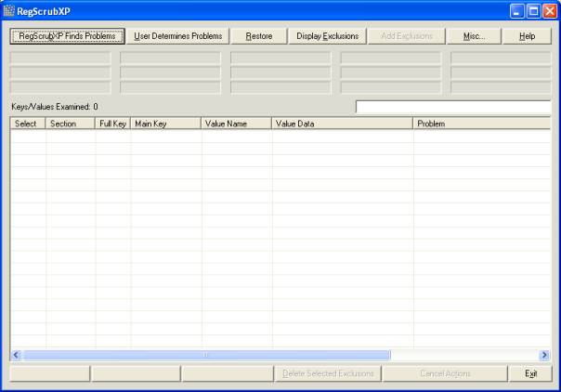Sort by the Problem column header

point(481,124)
